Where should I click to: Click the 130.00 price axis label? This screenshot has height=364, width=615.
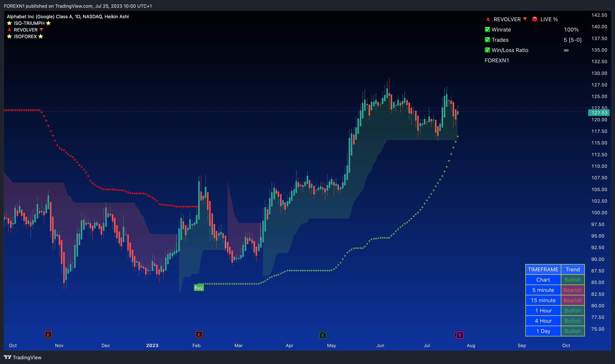(599, 73)
